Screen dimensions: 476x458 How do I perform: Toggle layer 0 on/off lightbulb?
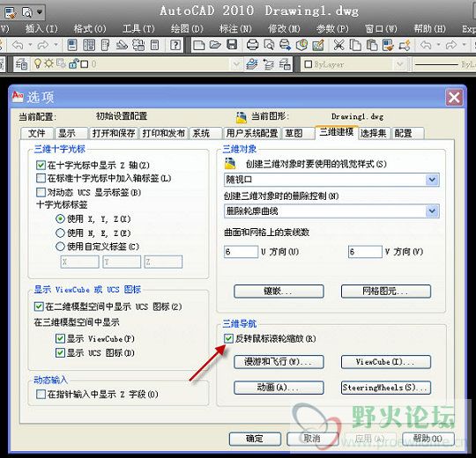click(x=37, y=63)
